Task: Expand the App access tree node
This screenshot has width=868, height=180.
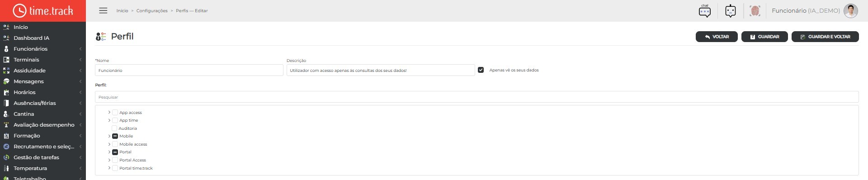Action: click(109, 112)
